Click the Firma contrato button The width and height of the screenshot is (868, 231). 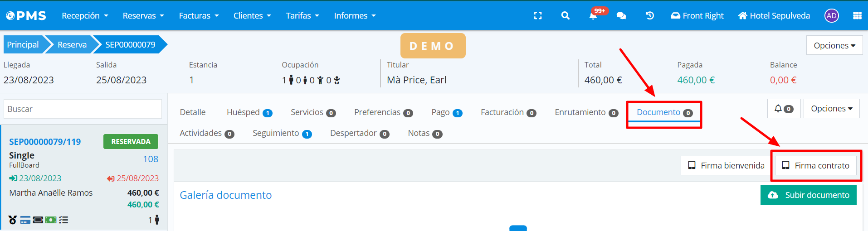click(815, 166)
